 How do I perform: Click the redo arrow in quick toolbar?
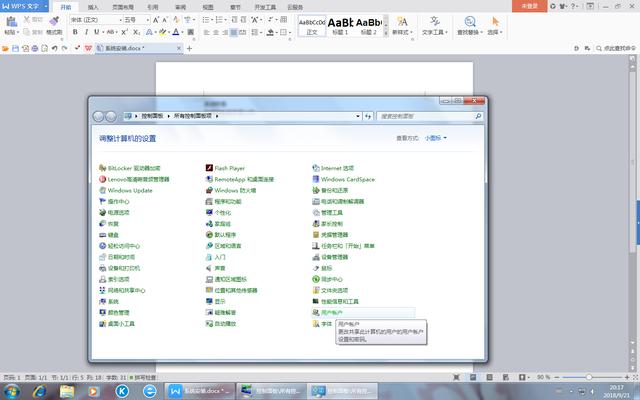point(64,48)
